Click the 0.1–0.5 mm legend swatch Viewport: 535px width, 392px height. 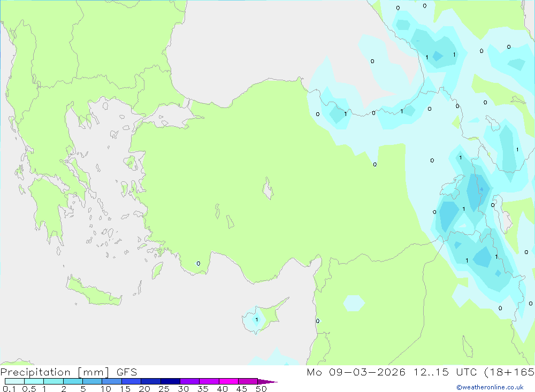pyautogui.click(x=14, y=381)
